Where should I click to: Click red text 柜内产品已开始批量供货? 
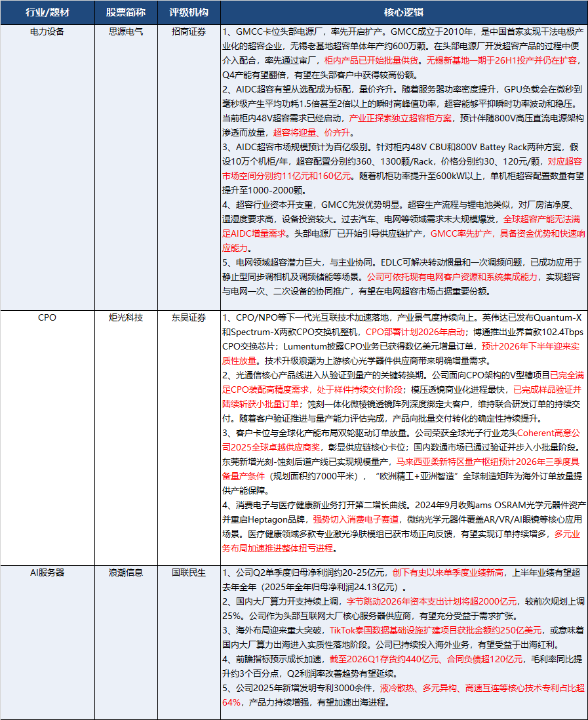point(371,60)
